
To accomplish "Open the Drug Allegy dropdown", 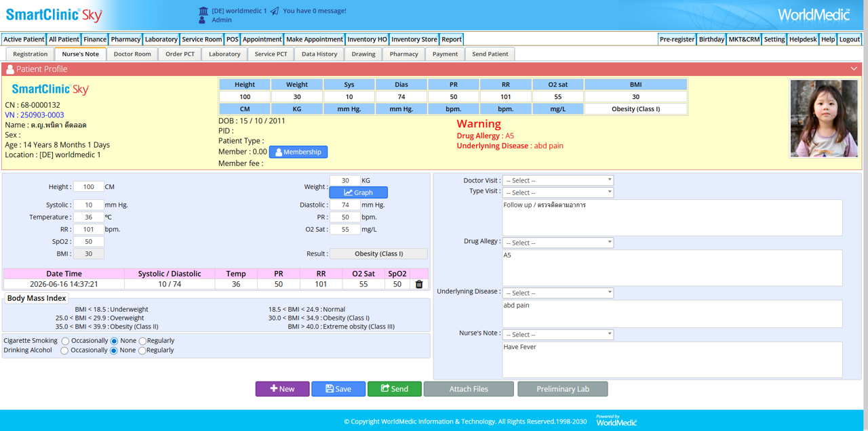I will [558, 243].
